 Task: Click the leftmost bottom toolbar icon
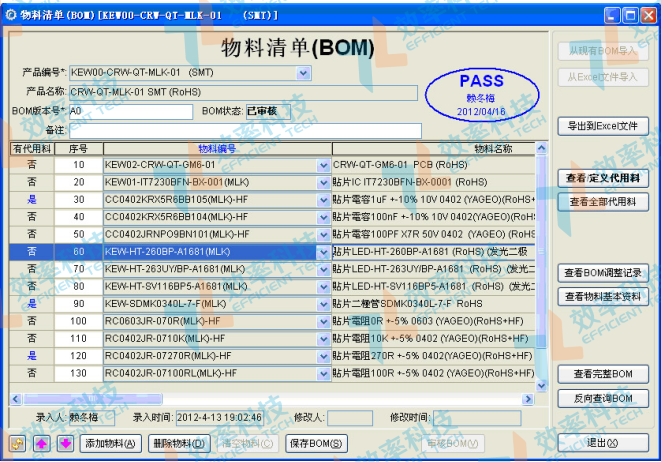coord(18,443)
